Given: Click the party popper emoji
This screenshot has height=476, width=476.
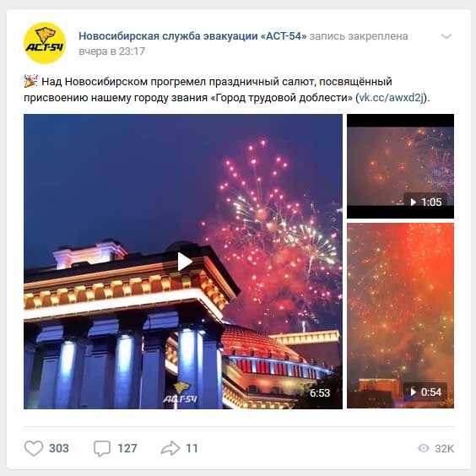Looking at the screenshot, I should (30, 81).
